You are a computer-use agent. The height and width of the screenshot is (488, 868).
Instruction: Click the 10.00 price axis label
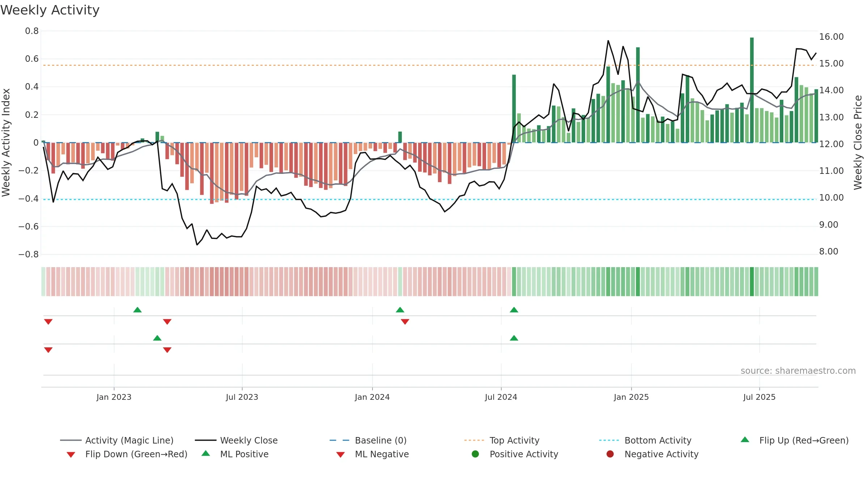831,198
